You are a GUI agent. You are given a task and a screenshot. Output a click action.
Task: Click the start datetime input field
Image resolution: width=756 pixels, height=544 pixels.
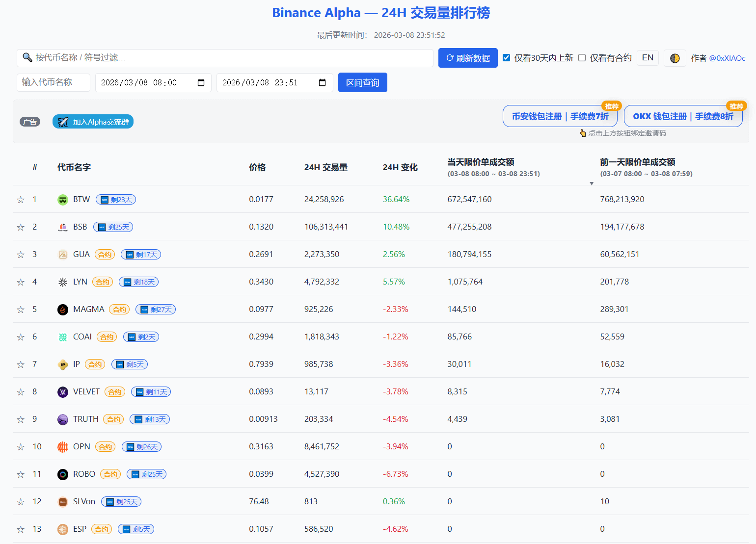[x=153, y=82]
